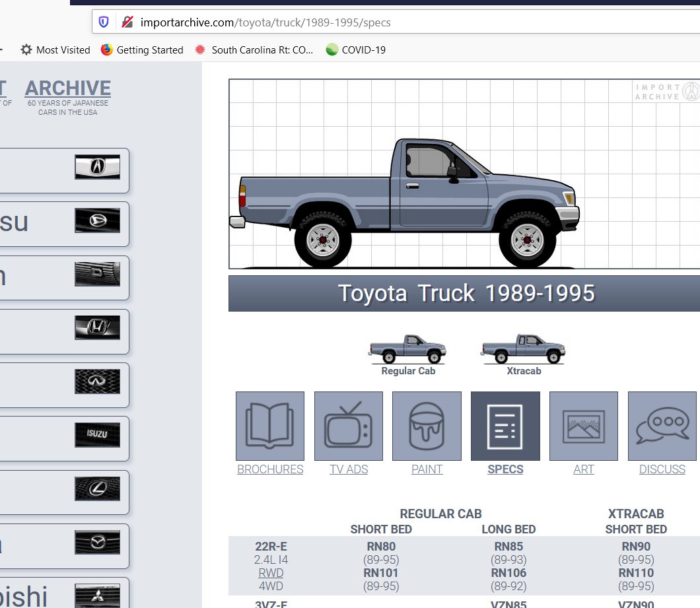Click the large Toyota Truck illustration

click(x=404, y=203)
